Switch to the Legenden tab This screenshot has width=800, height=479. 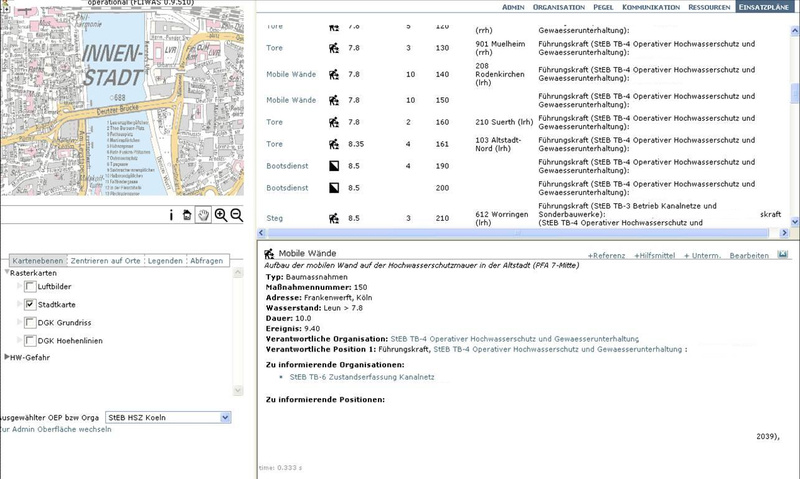click(x=165, y=261)
